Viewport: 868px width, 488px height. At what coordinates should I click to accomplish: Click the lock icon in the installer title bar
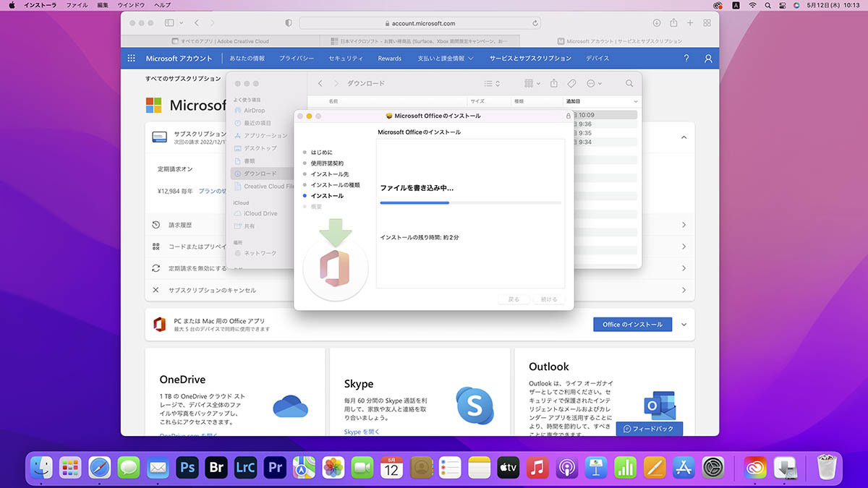click(569, 116)
